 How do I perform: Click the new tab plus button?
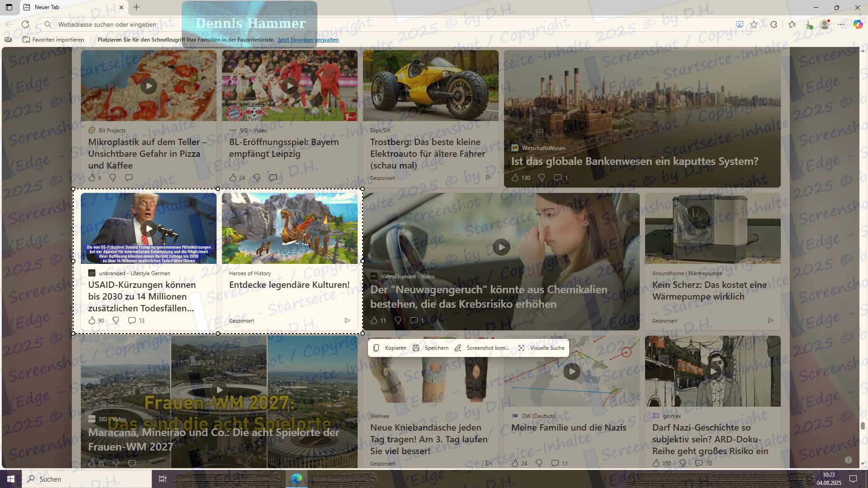tap(136, 7)
